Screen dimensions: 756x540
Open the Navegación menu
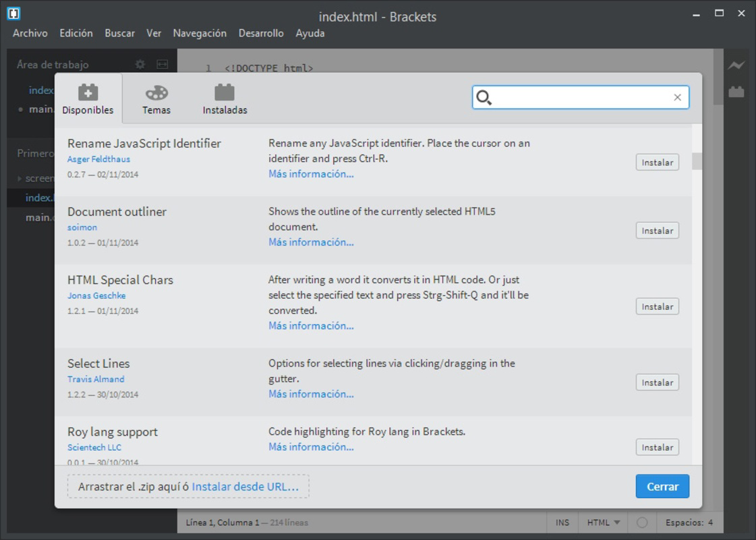point(199,33)
